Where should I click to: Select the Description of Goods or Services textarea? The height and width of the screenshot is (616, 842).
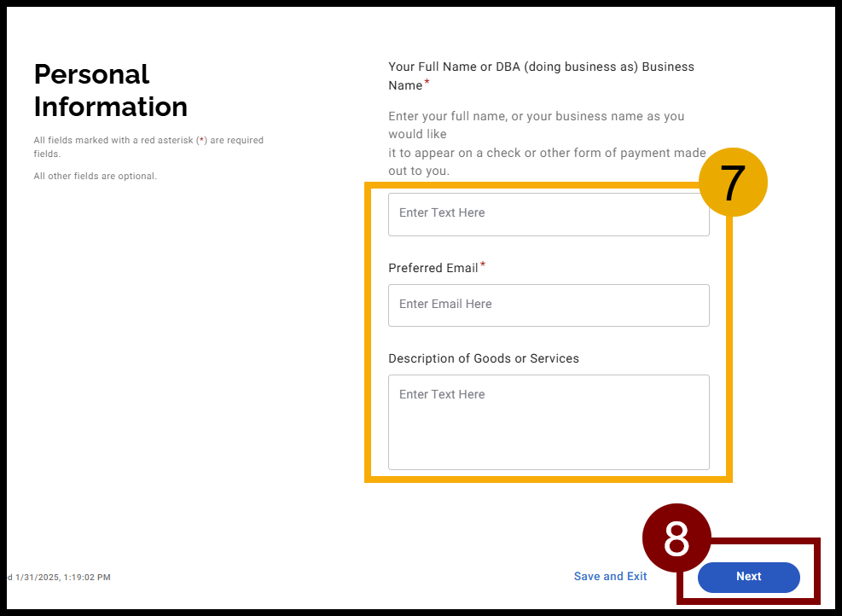pyautogui.click(x=548, y=422)
